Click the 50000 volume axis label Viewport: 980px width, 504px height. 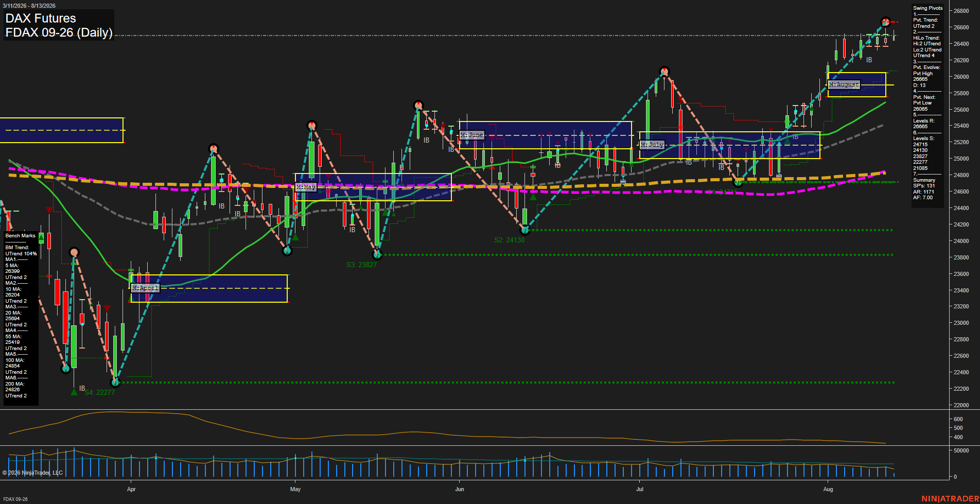pos(961,450)
